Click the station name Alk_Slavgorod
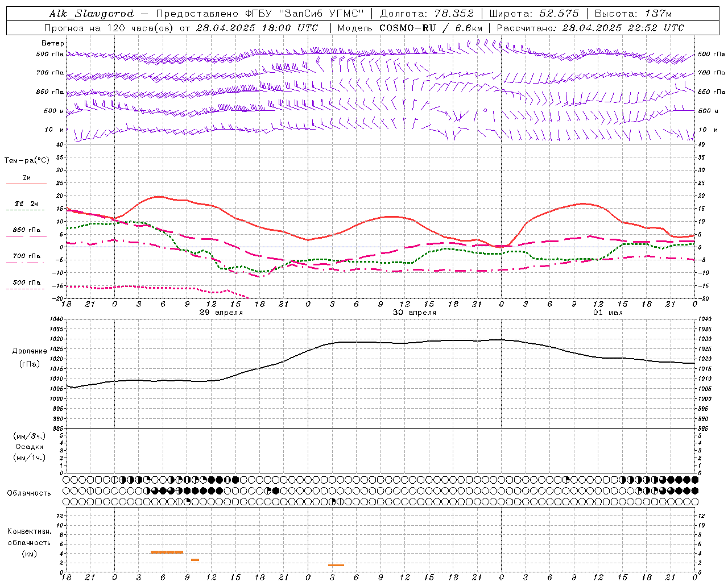The width and height of the screenshot is (728, 582). point(92,14)
